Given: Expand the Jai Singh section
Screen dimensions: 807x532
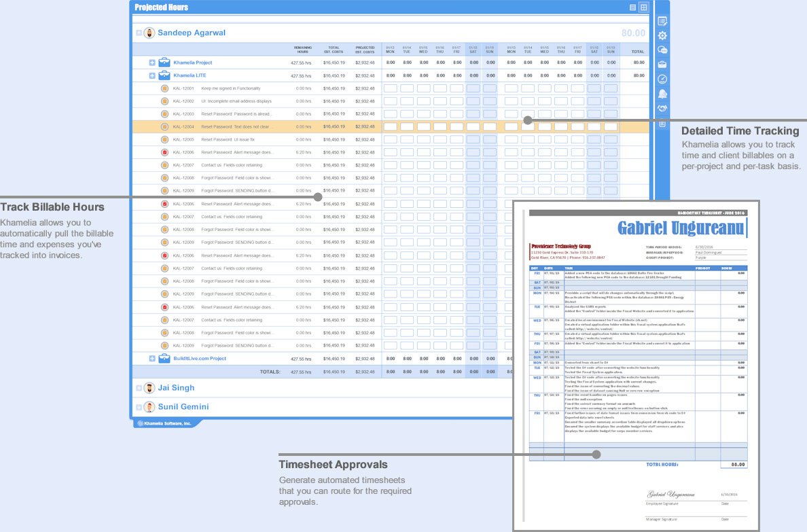Looking at the screenshot, I should (139, 388).
